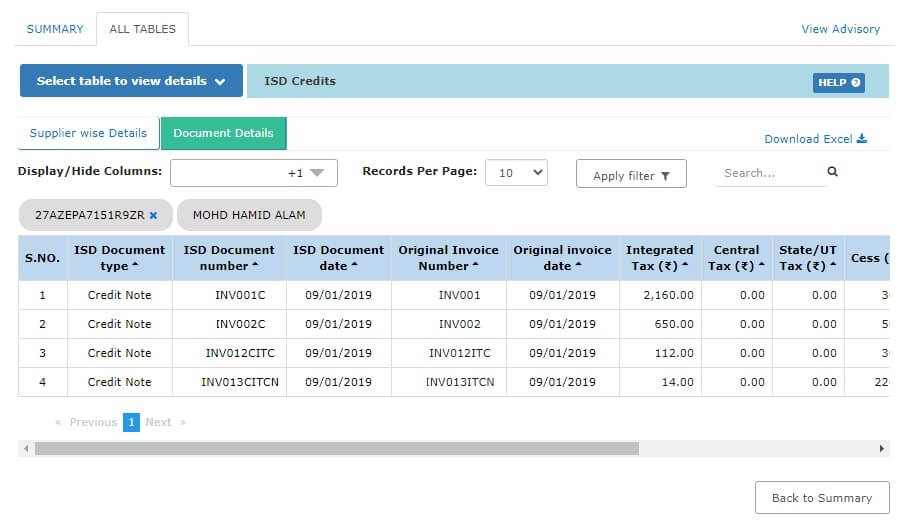Sort by Integrated Tax column

coord(659,258)
